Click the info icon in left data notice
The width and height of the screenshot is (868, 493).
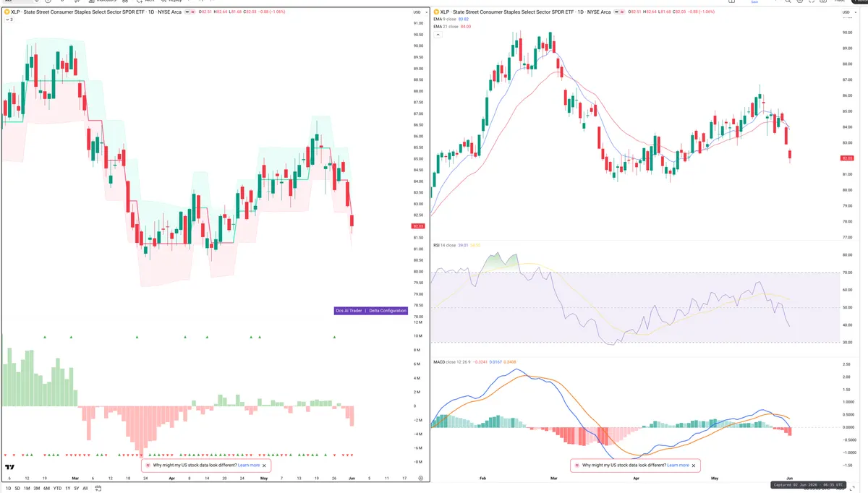pos(148,466)
